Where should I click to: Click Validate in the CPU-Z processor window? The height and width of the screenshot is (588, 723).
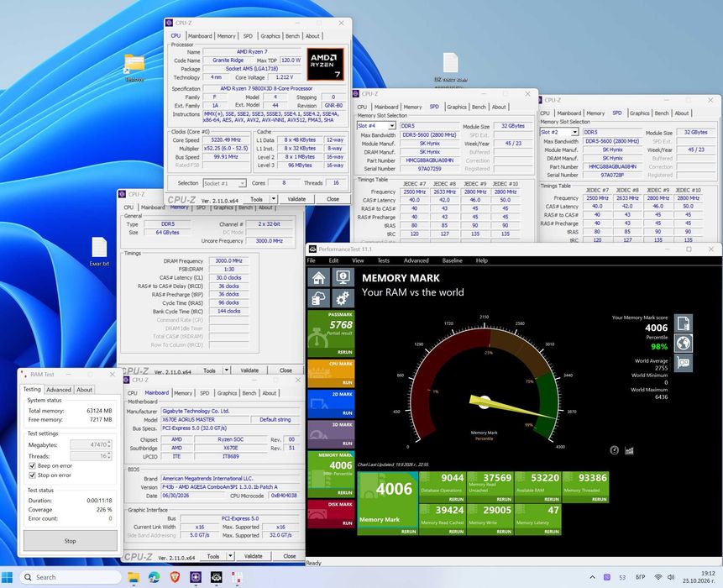[296, 199]
